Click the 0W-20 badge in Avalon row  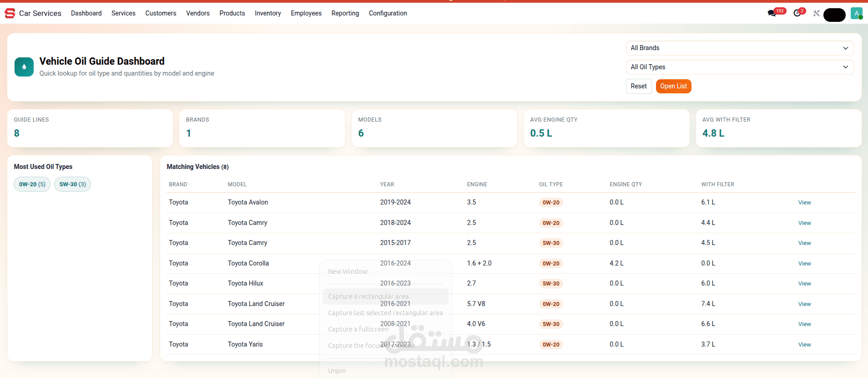551,203
